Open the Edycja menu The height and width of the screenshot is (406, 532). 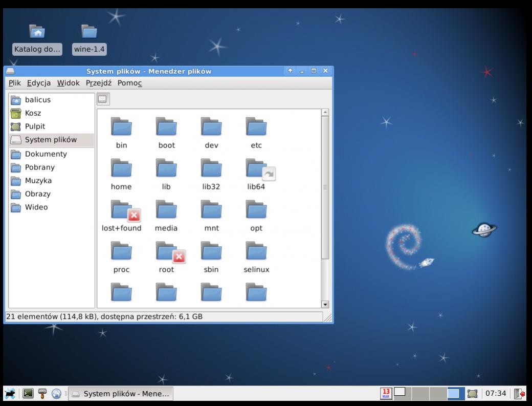coord(39,83)
